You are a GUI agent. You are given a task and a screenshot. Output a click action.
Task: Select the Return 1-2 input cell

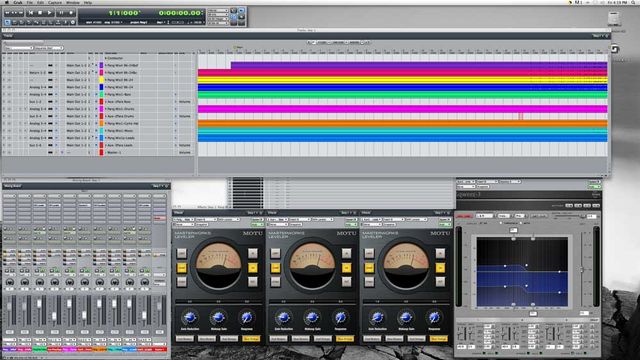[37, 73]
